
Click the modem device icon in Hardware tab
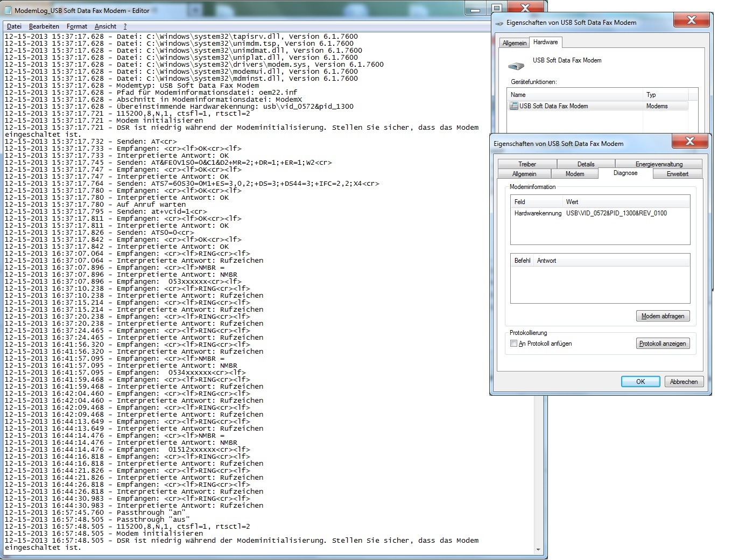point(516,66)
